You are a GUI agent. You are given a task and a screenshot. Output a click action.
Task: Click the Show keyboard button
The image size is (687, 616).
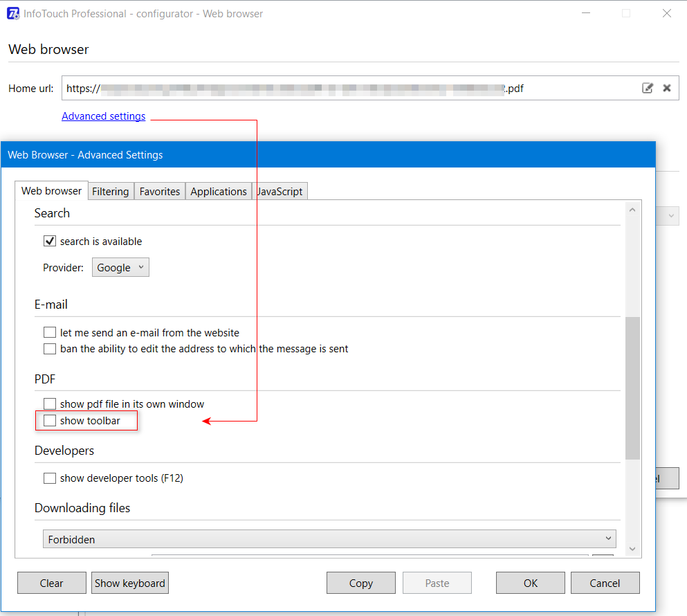(129, 583)
